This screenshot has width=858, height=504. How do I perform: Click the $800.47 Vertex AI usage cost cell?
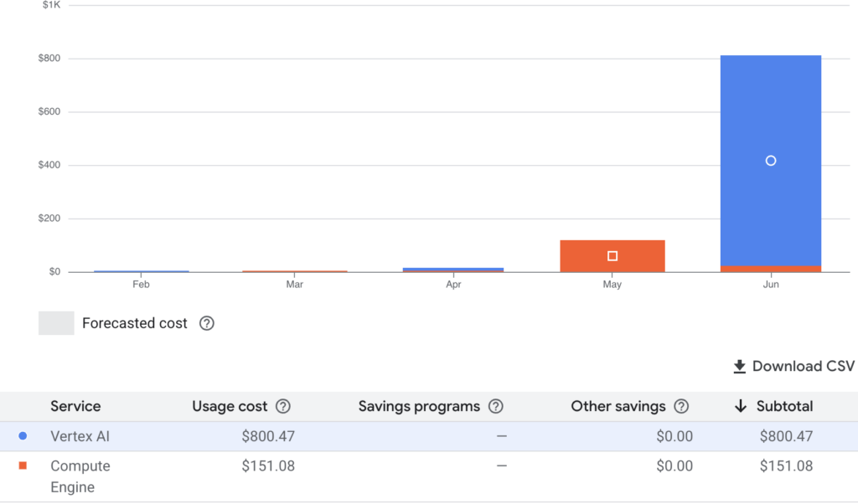click(x=267, y=436)
